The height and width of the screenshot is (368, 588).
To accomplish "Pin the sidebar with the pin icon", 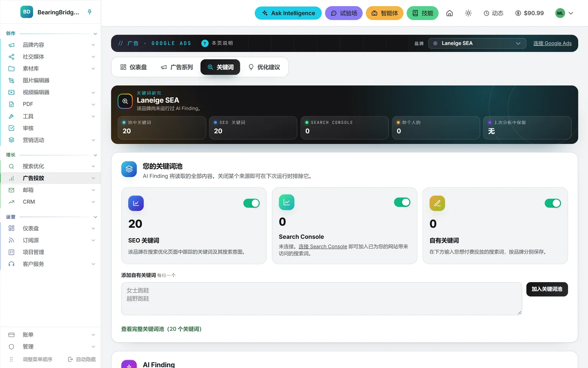I will click(x=90, y=12).
